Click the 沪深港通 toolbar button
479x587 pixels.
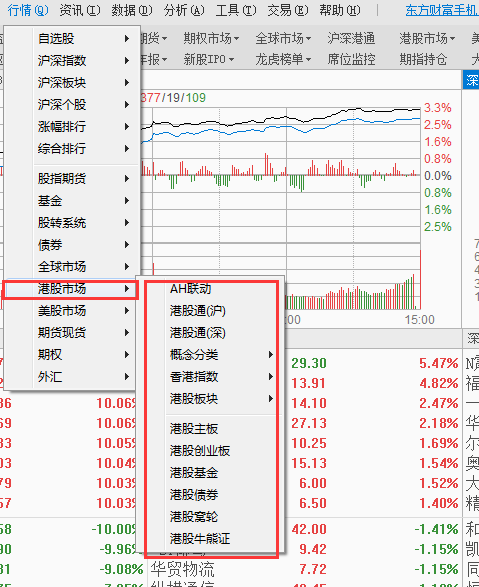coord(351,38)
